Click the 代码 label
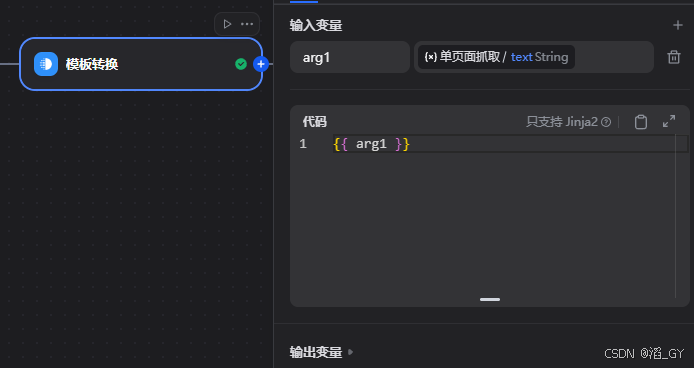 click(315, 121)
